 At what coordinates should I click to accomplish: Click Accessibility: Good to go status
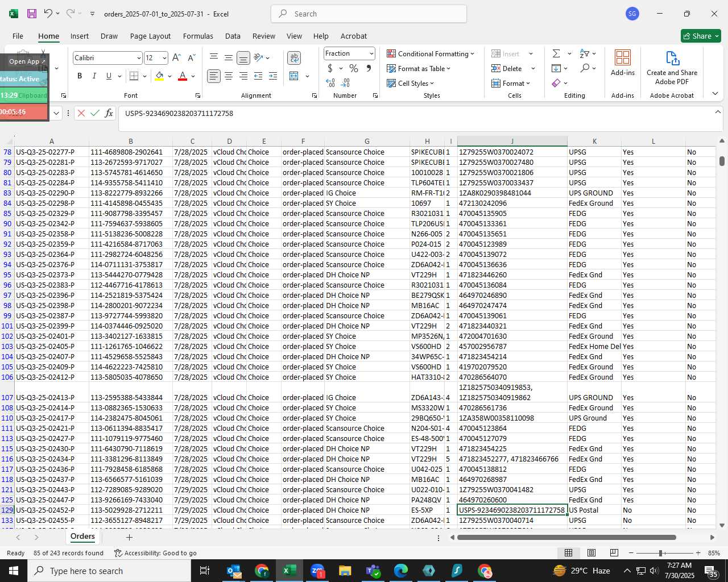coord(155,553)
